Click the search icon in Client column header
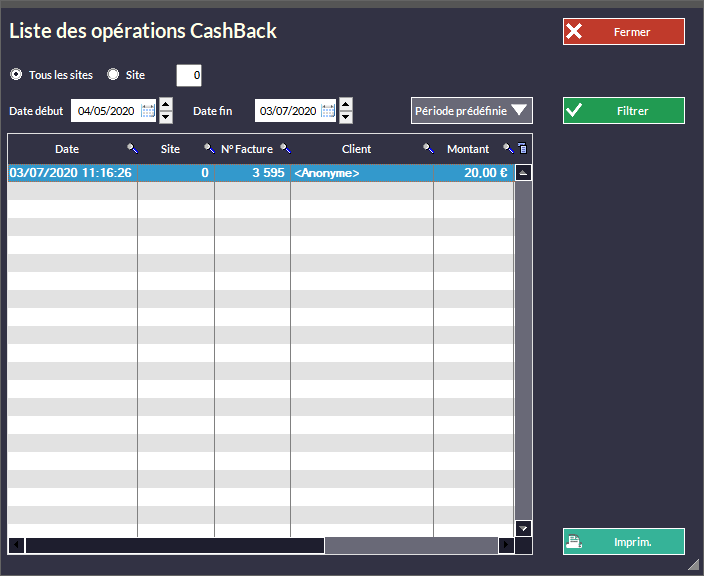 pyautogui.click(x=427, y=149)
